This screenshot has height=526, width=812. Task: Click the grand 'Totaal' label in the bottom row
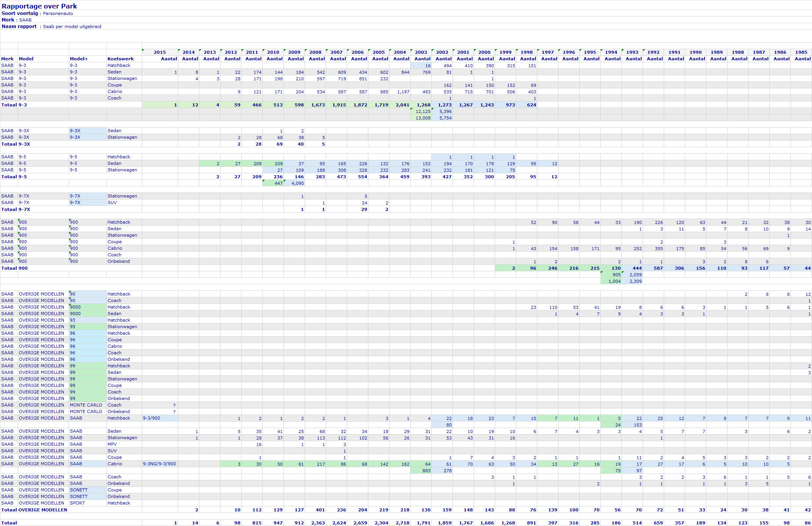[9, 523]
